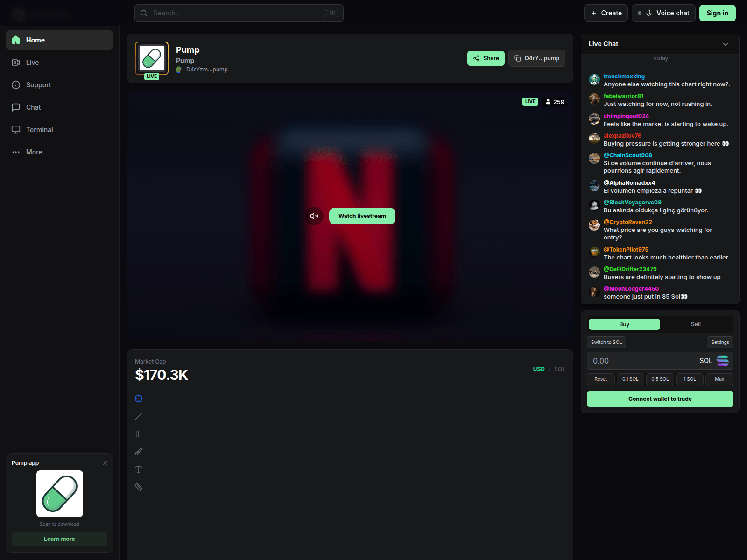Open Voice chat

[663, 13]
